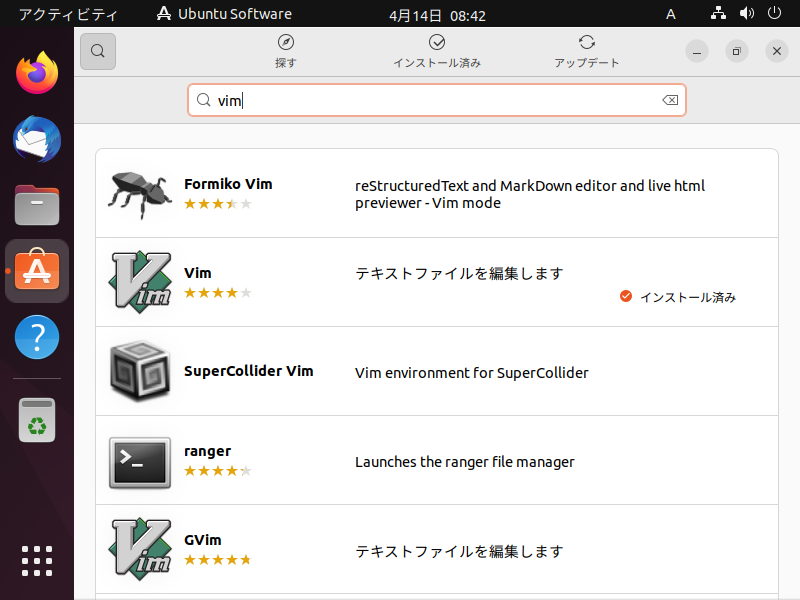Image resolution: width=800 pixels, height=600 pixels.
Task: Open the Formiko Vim ant icon
Action: (x=139, y=194)
